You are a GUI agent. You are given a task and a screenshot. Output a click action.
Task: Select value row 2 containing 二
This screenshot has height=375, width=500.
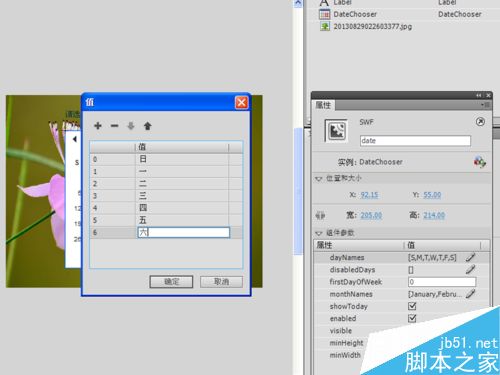[166, 184]
